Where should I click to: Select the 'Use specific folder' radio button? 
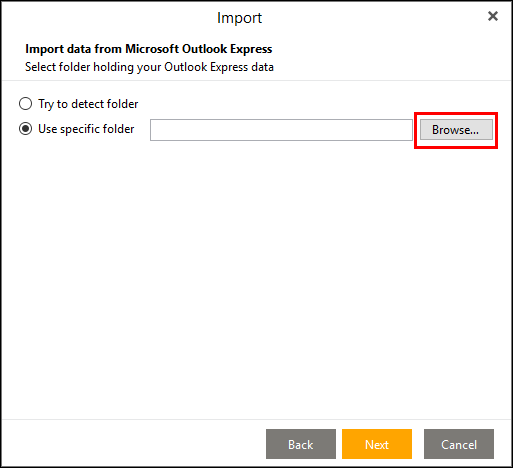coord(25,129)
